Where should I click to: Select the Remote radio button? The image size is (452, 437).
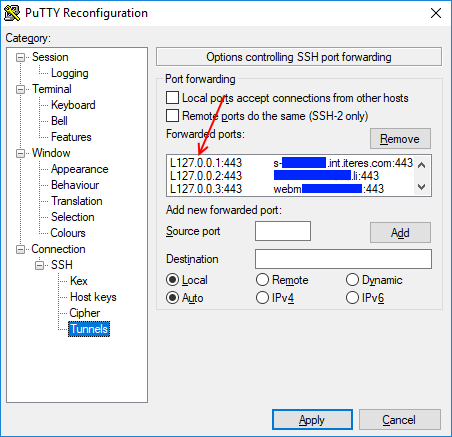pos(262,280)
